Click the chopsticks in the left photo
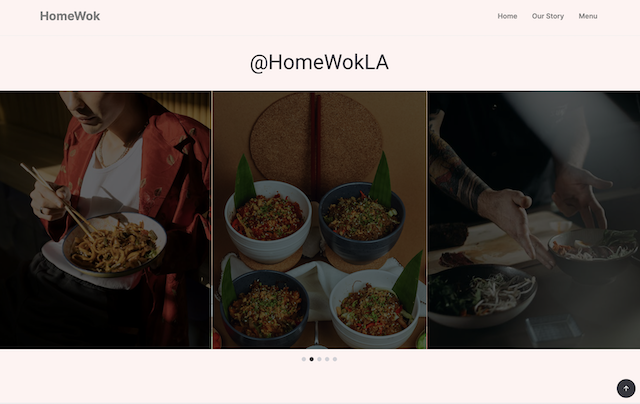Screen dimensions: 640x404 (58, 200)
